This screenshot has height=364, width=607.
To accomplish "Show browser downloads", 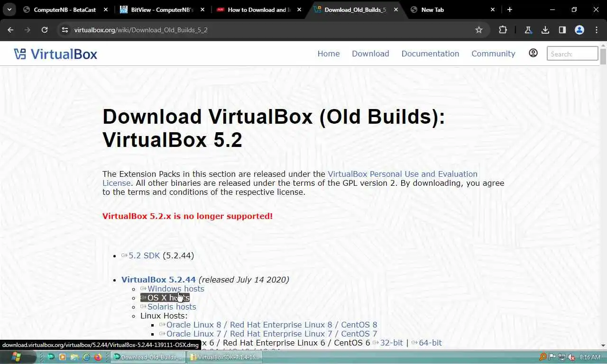I will [x=545, y=30].
